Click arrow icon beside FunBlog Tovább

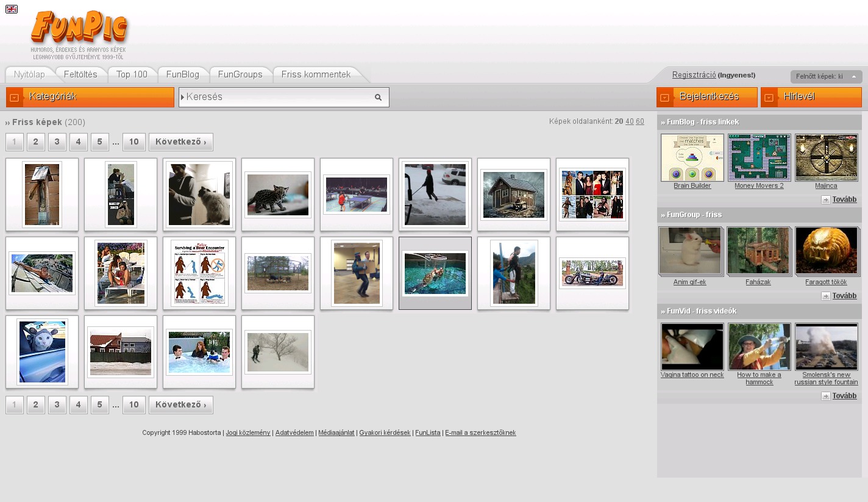(x=825, y=199)
